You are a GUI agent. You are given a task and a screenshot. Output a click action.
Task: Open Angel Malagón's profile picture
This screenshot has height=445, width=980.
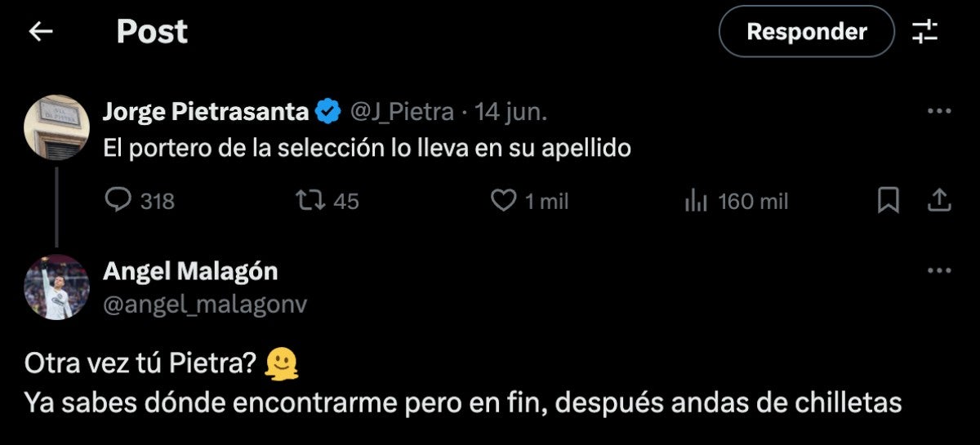[56, 287]
